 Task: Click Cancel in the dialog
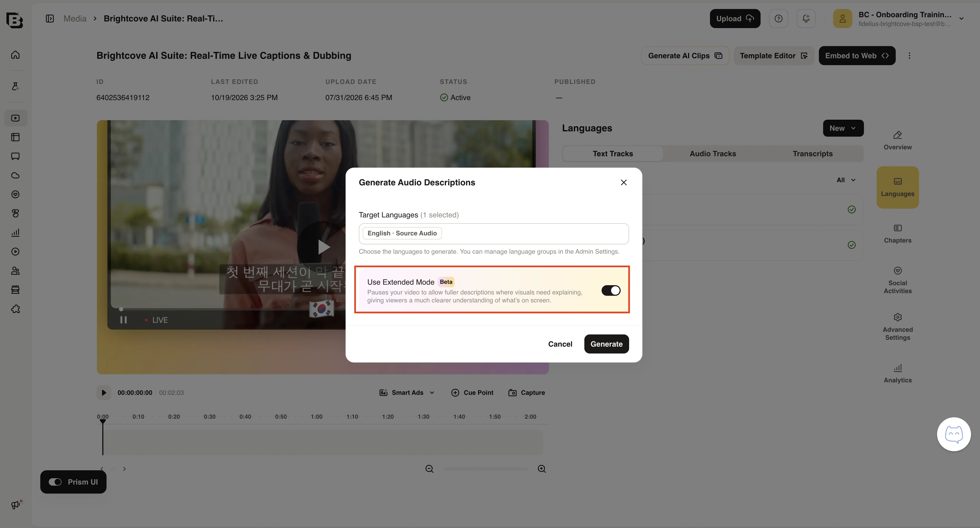(560, 344)
